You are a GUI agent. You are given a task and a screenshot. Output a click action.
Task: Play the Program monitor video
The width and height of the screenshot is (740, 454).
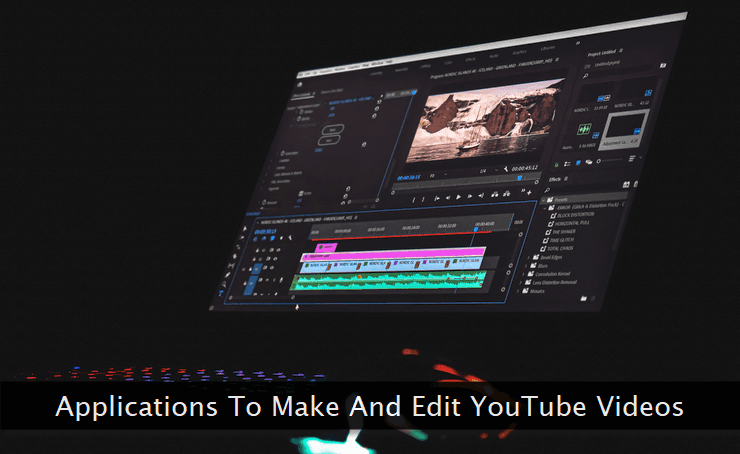[458, 197]
